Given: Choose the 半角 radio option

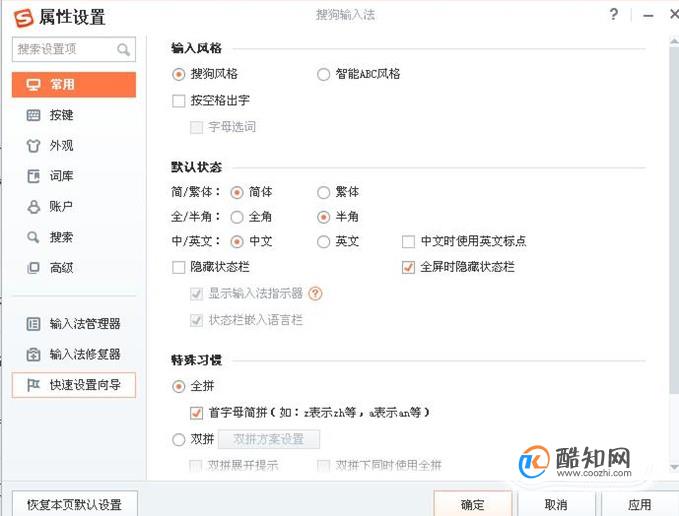Looking at the screenshot, I should click(x=323, y=217).
